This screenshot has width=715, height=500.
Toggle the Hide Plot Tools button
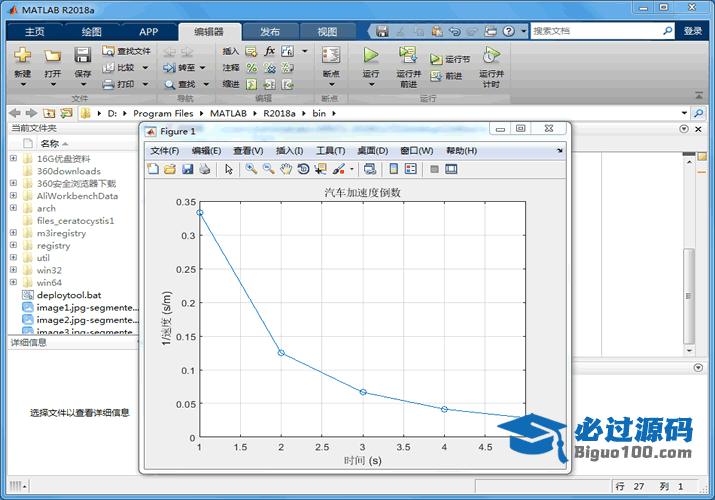[434, 169]
